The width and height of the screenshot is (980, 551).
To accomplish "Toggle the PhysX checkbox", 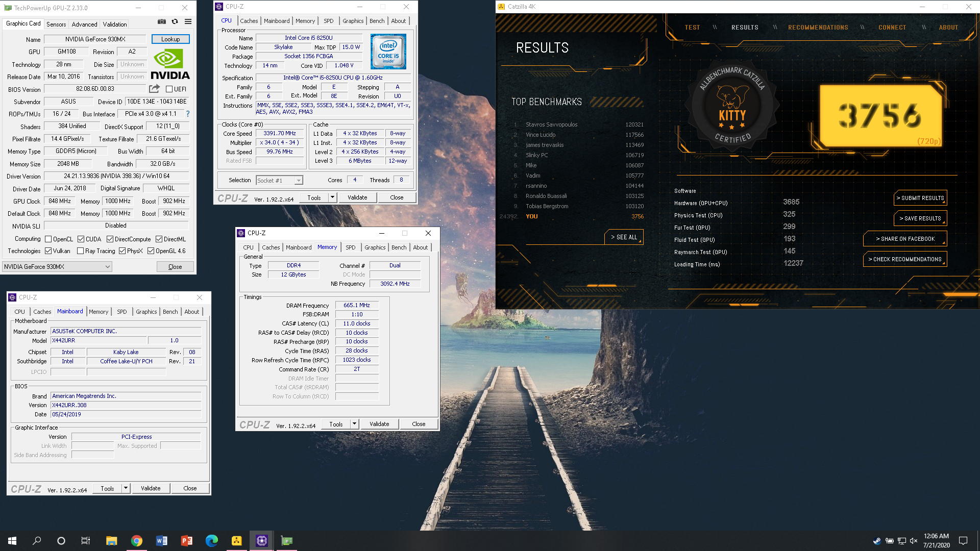I will click(x=122, y=251).
